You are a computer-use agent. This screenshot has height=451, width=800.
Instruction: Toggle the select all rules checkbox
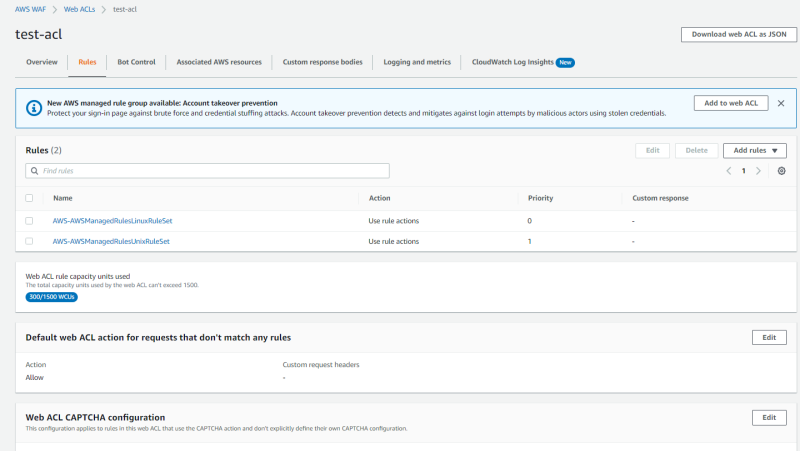coord(29,198)
